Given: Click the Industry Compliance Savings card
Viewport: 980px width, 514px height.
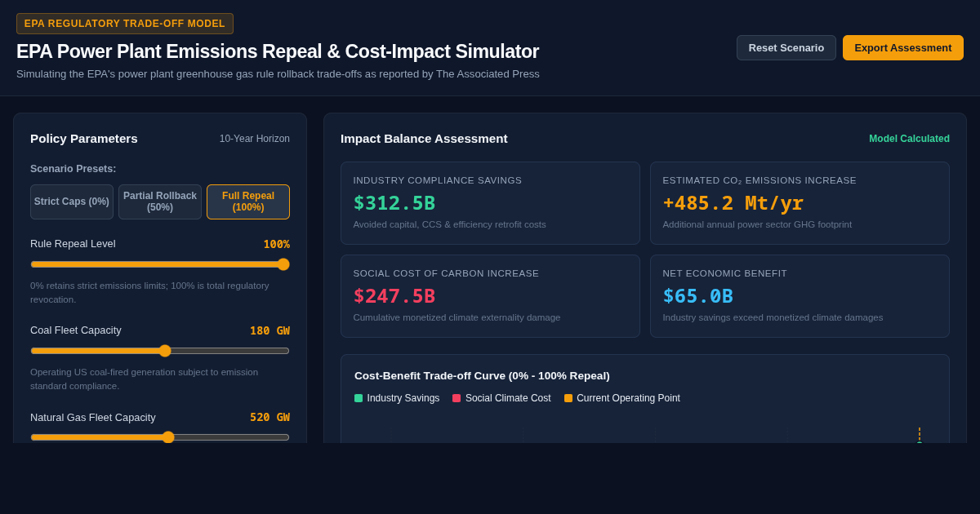Looking at the screenshot, I should [x=490, y=203].
